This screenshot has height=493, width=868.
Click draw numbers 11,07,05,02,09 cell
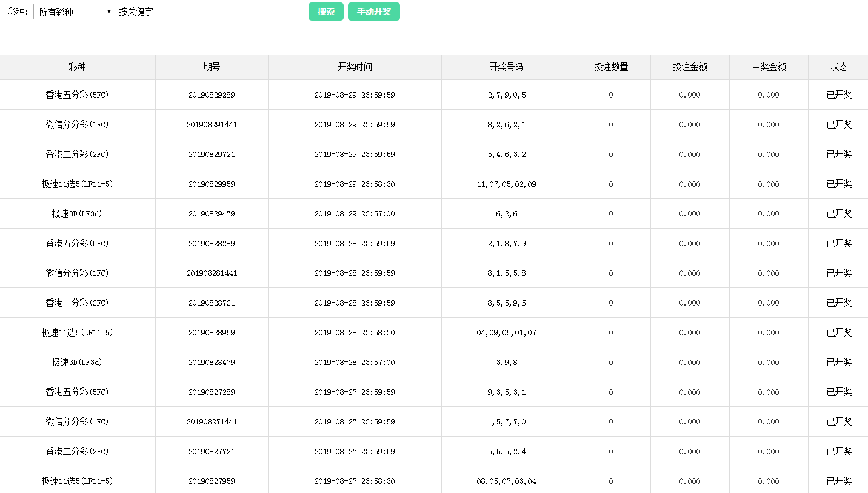click(x=506, y=184)
